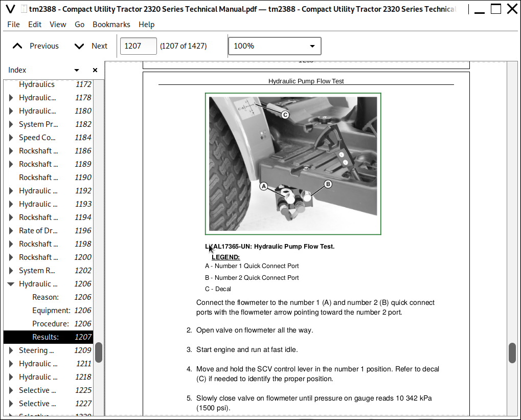The width and height of the screenshot is (521, 420).
Task: Close the Index sidebar panel
Action: click(x=95, y=70)
